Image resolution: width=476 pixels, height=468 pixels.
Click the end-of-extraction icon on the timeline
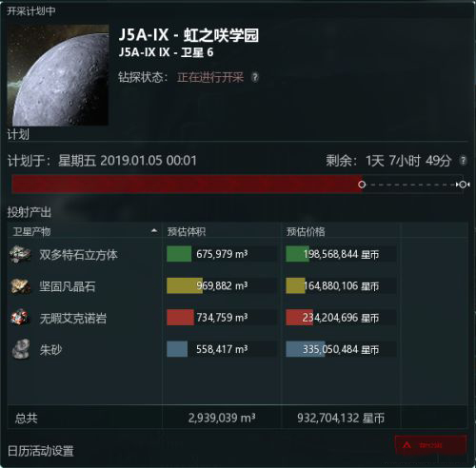click(x=463, y=185)
